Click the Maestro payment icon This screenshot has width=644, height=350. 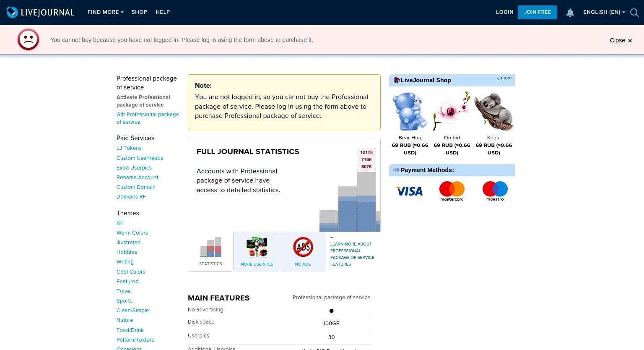(495, 191)
